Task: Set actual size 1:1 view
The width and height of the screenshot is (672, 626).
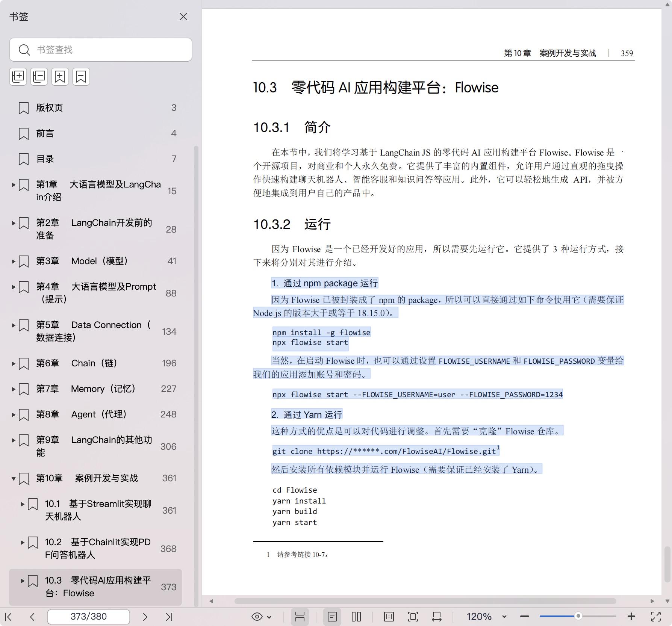Action: coord(389,617)
